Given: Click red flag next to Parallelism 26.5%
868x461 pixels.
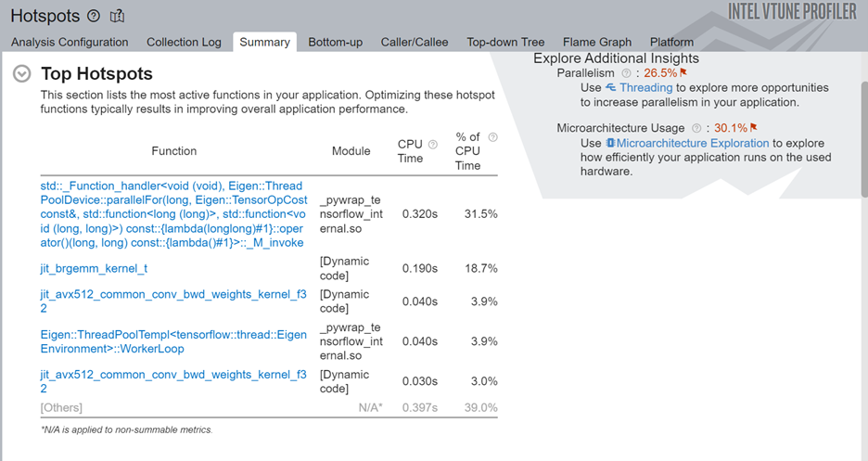Looking at the screenshot, I should [683, 72].
